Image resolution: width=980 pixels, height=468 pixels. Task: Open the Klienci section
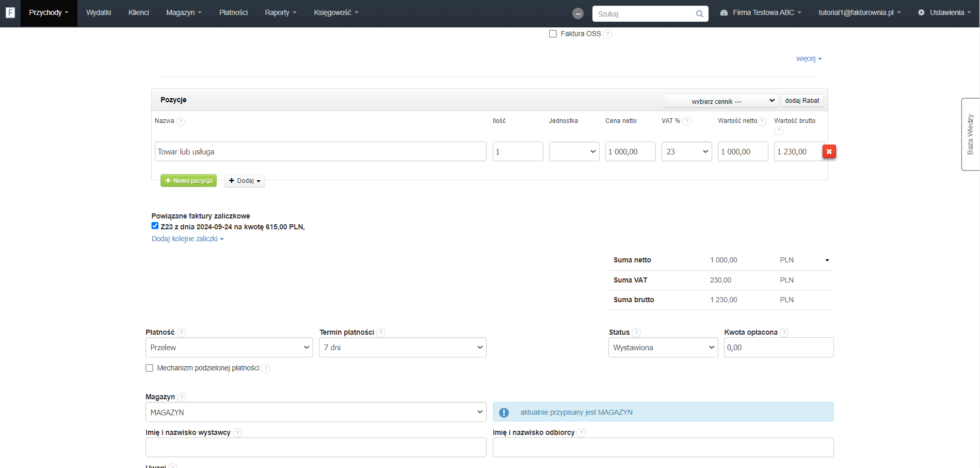tap(139, 13)
